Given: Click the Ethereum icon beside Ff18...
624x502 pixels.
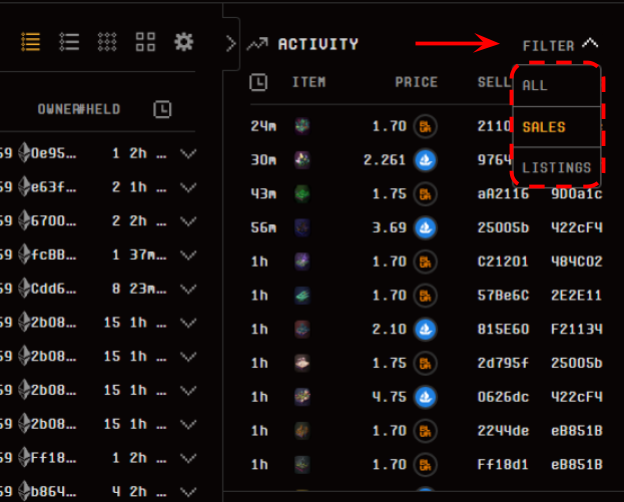Looking at the screenshot, I should point(24,457).
